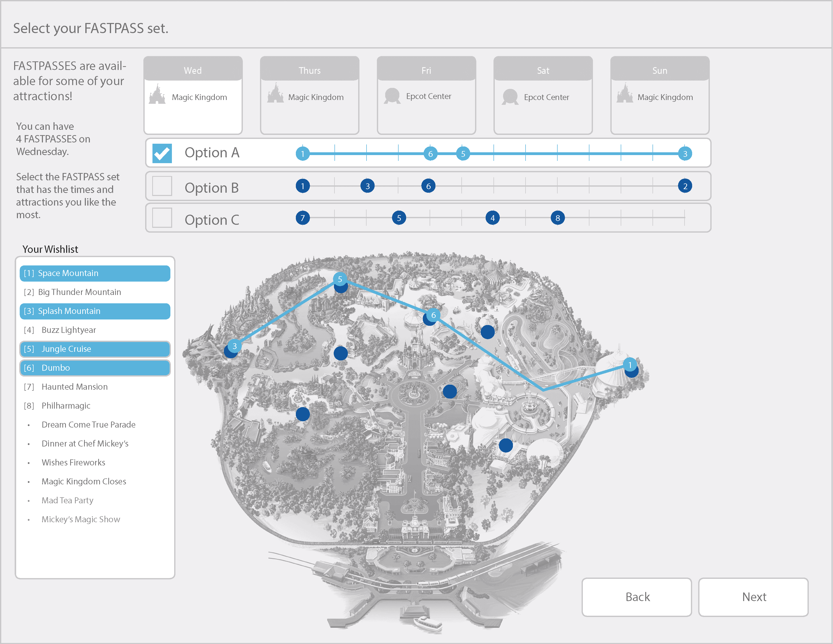Click the Epcot sphere icon on Sat
Viewport: 833px width, 644px height.
(x=510, y=97)
